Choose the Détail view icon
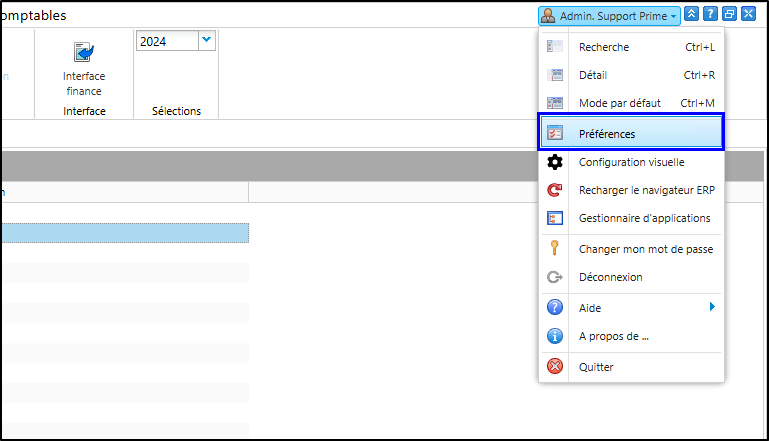 pos(555,75)
